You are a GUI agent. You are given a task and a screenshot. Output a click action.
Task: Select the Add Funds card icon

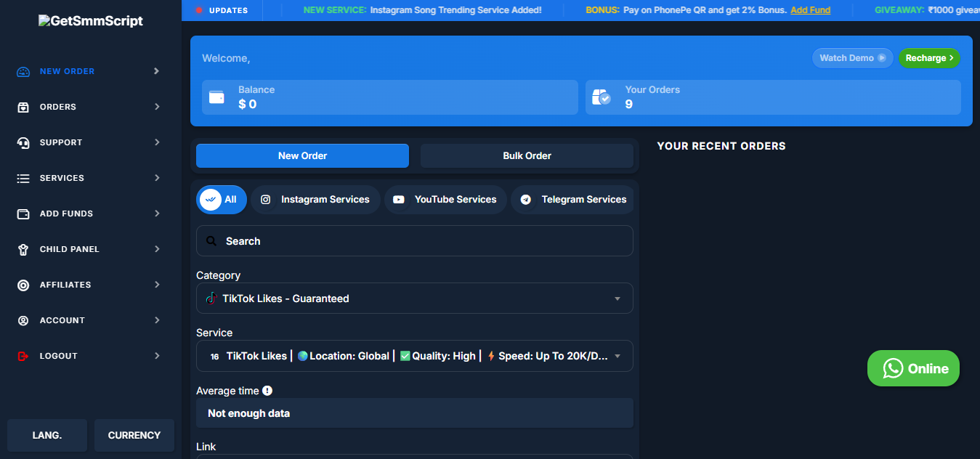pos(22,214)
